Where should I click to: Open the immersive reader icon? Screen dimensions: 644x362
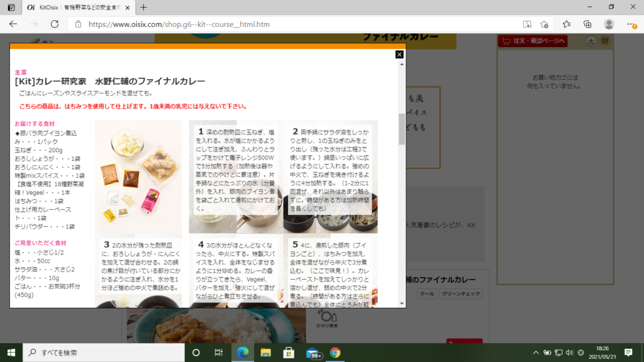pos(527,25)
